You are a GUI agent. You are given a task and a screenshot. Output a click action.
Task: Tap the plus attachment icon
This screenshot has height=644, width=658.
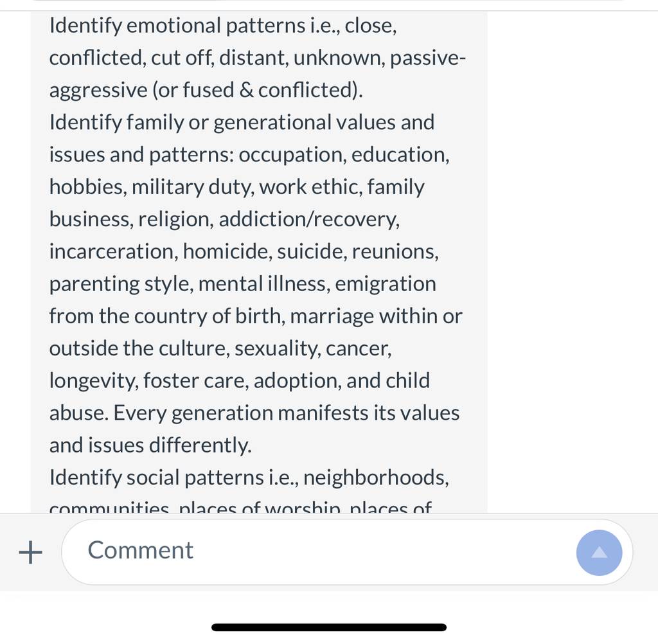[31, 552]
